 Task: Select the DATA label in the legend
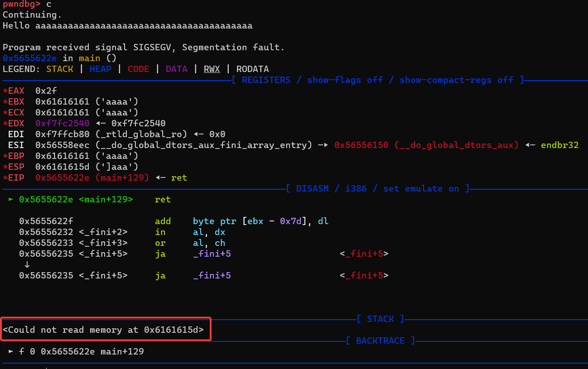176,69
